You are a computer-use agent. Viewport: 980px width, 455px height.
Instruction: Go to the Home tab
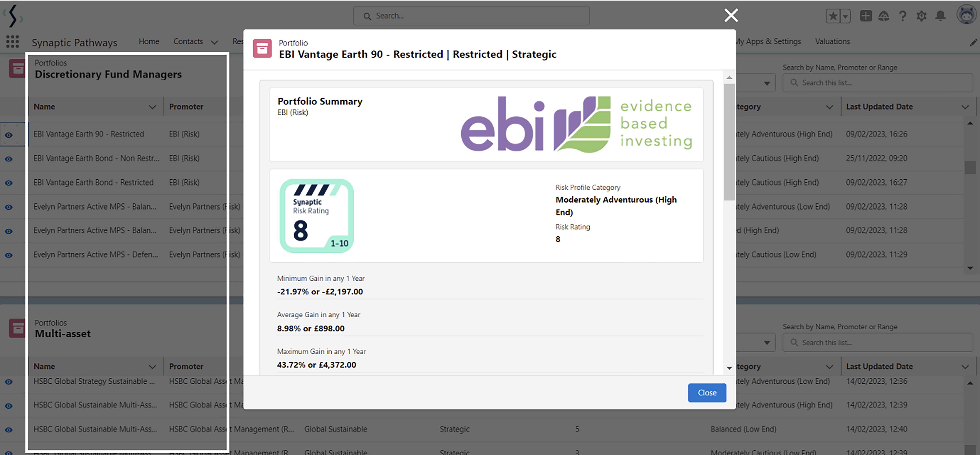point(149,41)
